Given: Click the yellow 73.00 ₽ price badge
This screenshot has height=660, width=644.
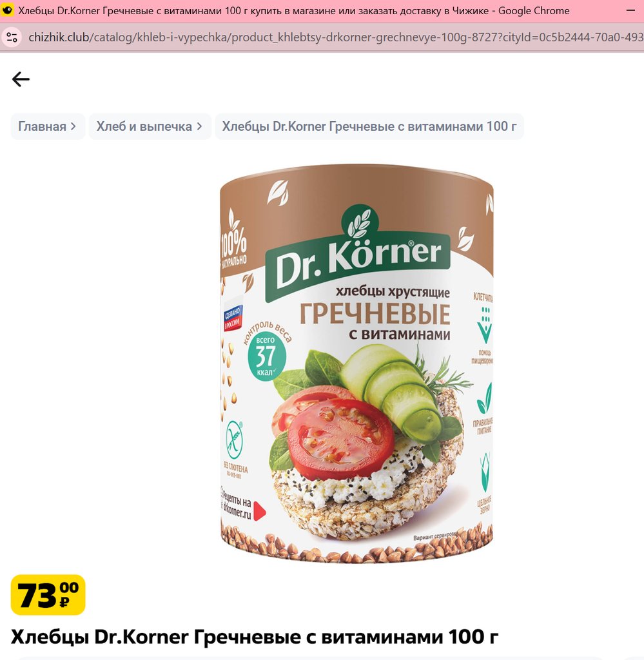Looking at the screenshot, I should point(48,595).
